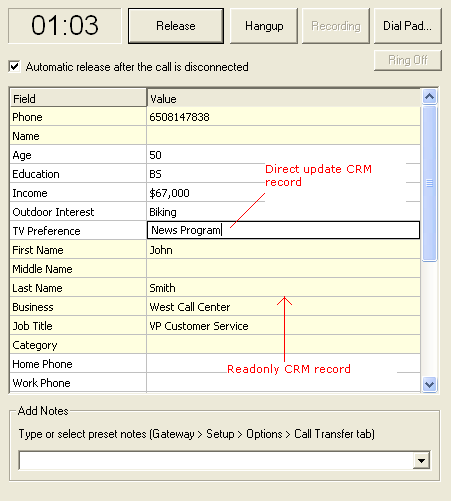Viewport: 451px width, 501px height.
Task: Expand the Add Notes preset dropdown arrow
Action: click(x=421, y=461)
